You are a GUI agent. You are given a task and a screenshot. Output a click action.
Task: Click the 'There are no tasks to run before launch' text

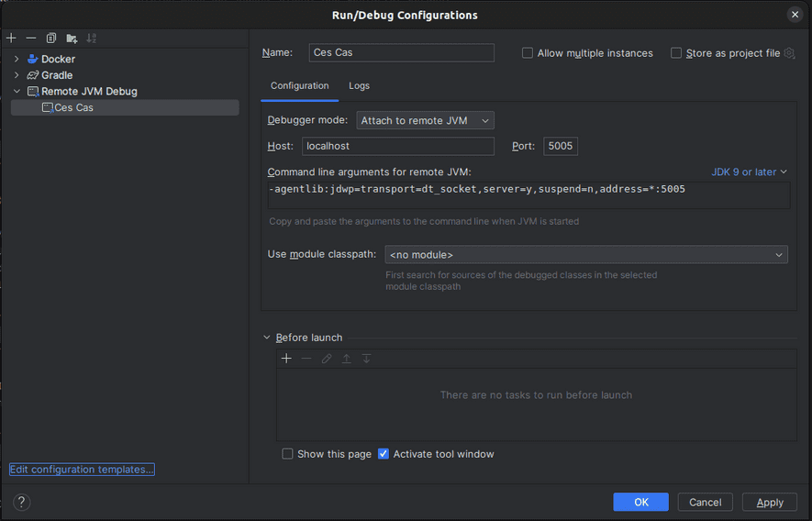536,394
